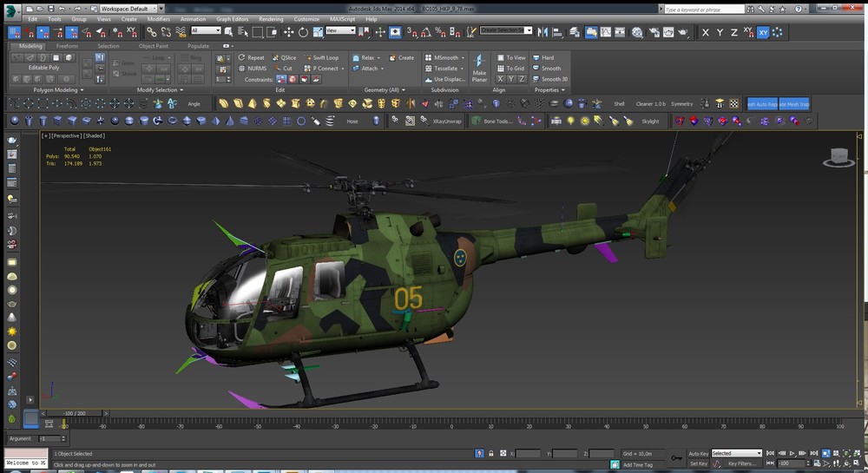Click the ViewCube in the viewport

[x=838, y=157]
